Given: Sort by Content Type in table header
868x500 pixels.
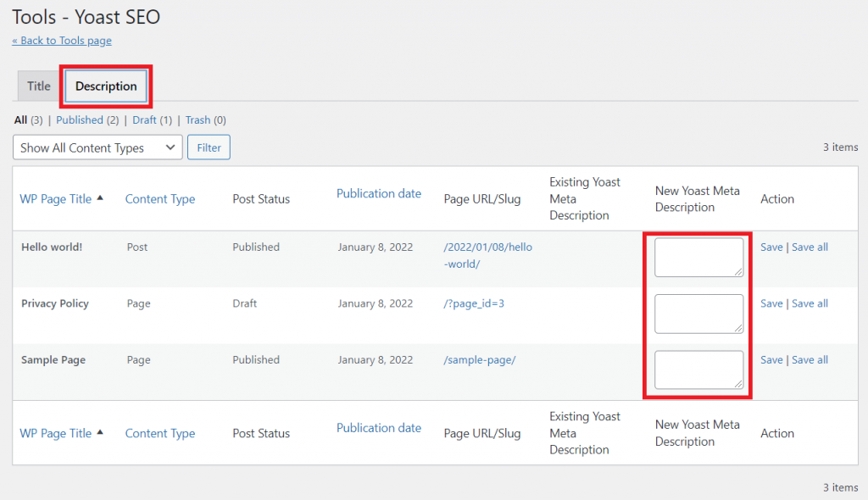Looking at the screenshot, I should 160,199.
